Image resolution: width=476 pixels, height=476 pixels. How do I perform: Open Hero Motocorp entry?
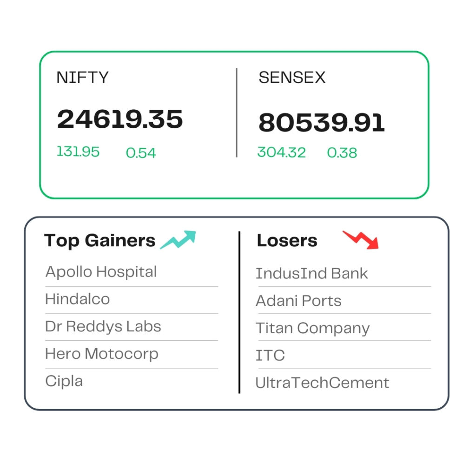point(102,354)
